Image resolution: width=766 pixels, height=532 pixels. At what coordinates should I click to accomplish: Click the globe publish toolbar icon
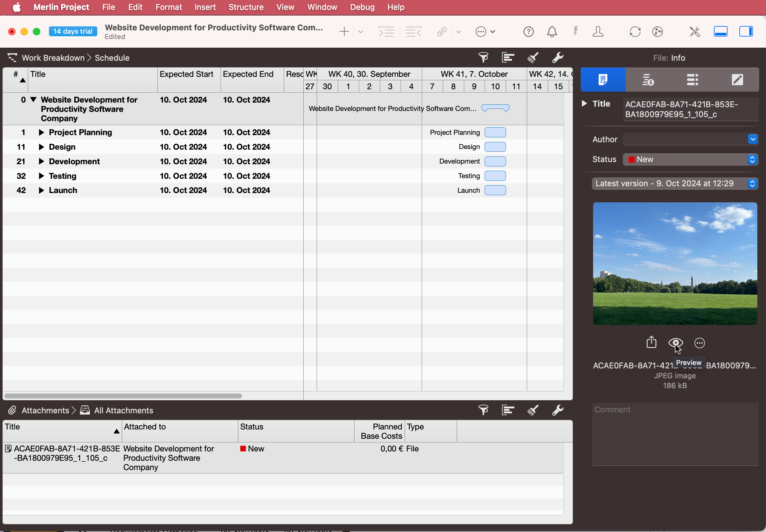click(x=657, y=32)
